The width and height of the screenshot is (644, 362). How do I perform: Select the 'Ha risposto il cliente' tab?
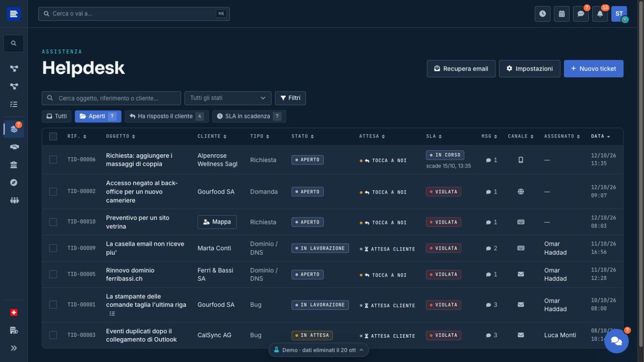tap(166, 116)
